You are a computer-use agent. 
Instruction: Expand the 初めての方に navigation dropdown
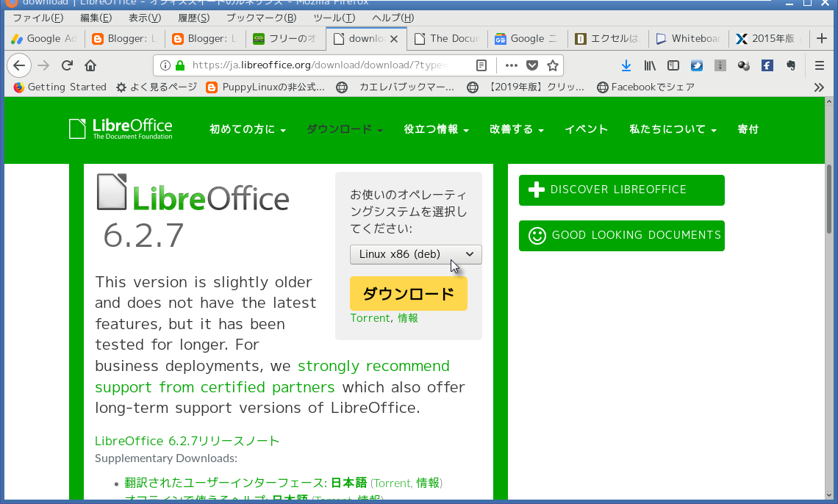(248, 129)
